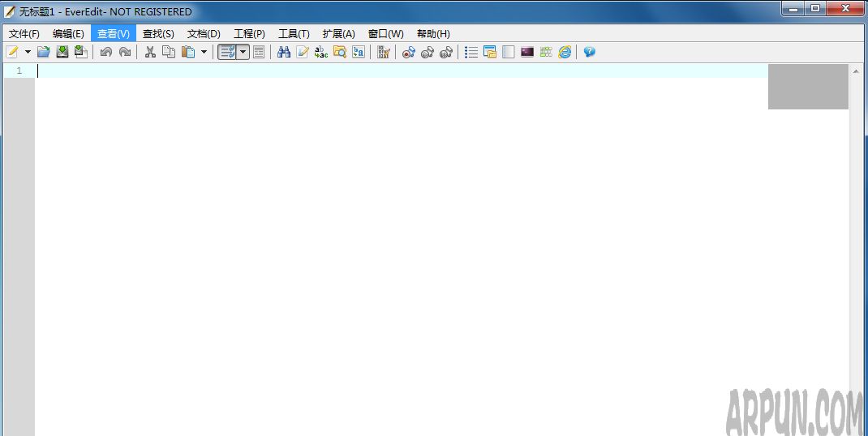Click the Save file icon
The width and height of the screenshot is (868, 436).
pos(62,52)
